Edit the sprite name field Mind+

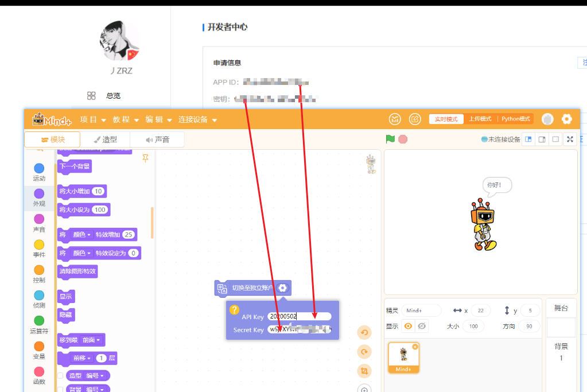click(421, 311)
